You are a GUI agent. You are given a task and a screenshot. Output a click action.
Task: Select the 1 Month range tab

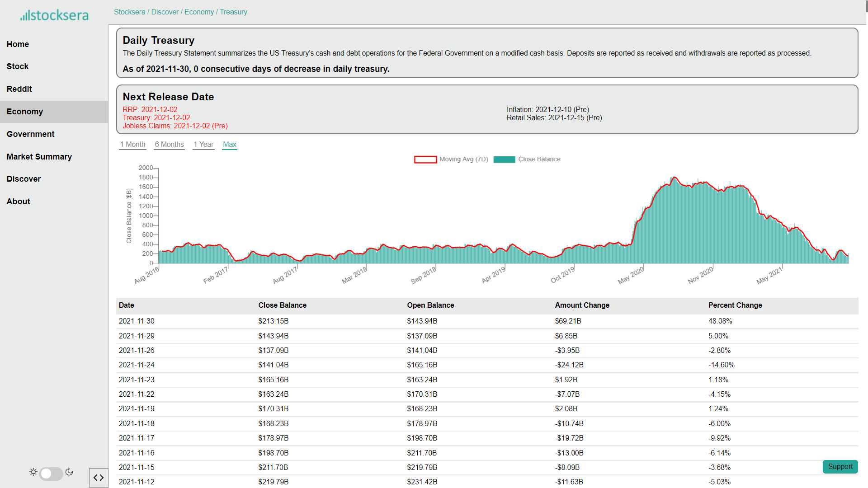click(132, 145)
